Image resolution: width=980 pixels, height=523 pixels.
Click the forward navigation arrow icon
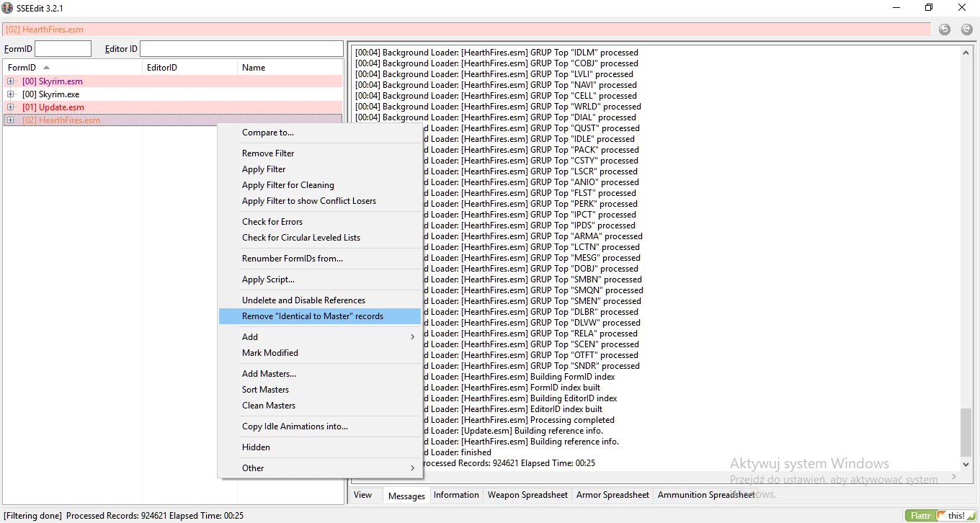click(966, 30)
